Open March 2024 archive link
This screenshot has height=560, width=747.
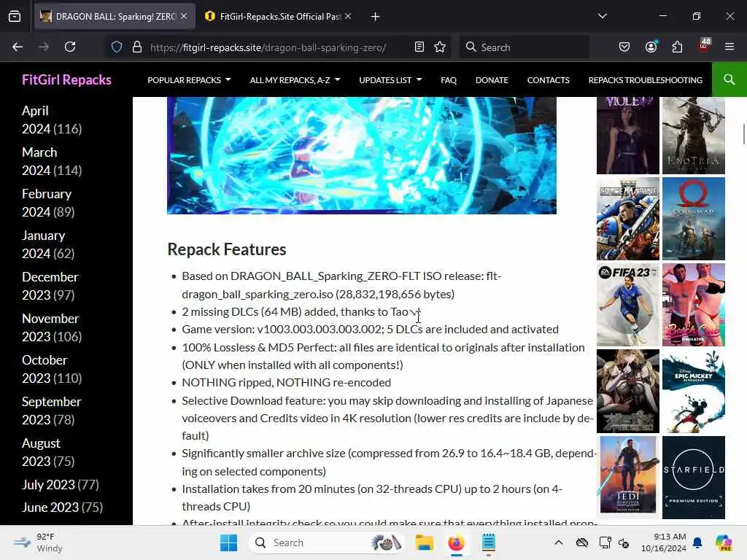coord(39,161)
